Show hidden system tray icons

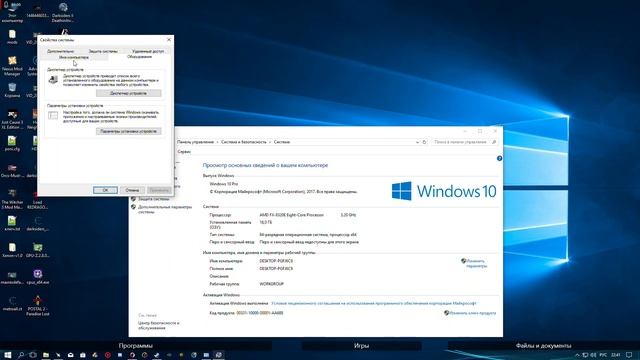point(577,355)
